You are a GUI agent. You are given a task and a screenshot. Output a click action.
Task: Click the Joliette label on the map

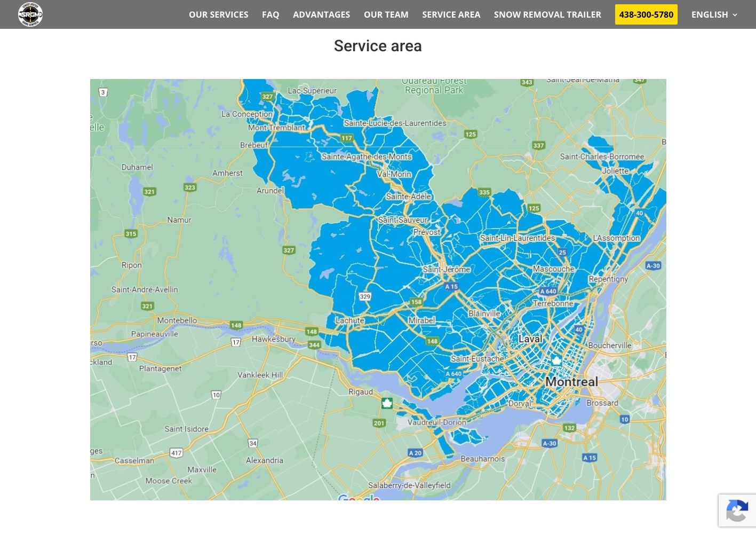pos(615,171)
